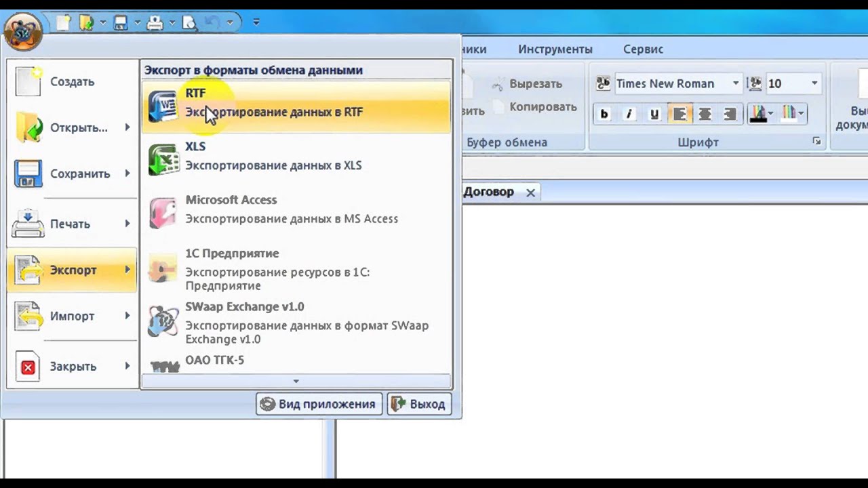Choose Импорт in the application menu
This screenshot has height=488, width=868.
pyautogui.click(x=72, y=316)
